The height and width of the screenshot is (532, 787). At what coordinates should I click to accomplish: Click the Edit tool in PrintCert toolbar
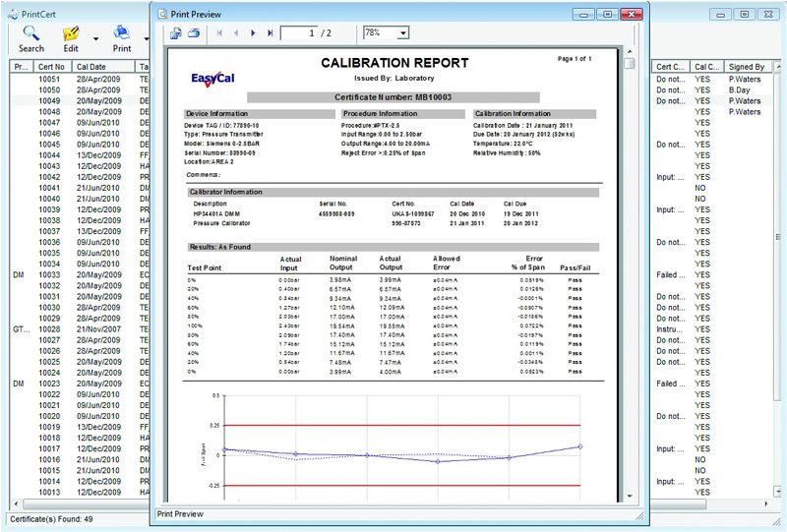pos(71,39)
